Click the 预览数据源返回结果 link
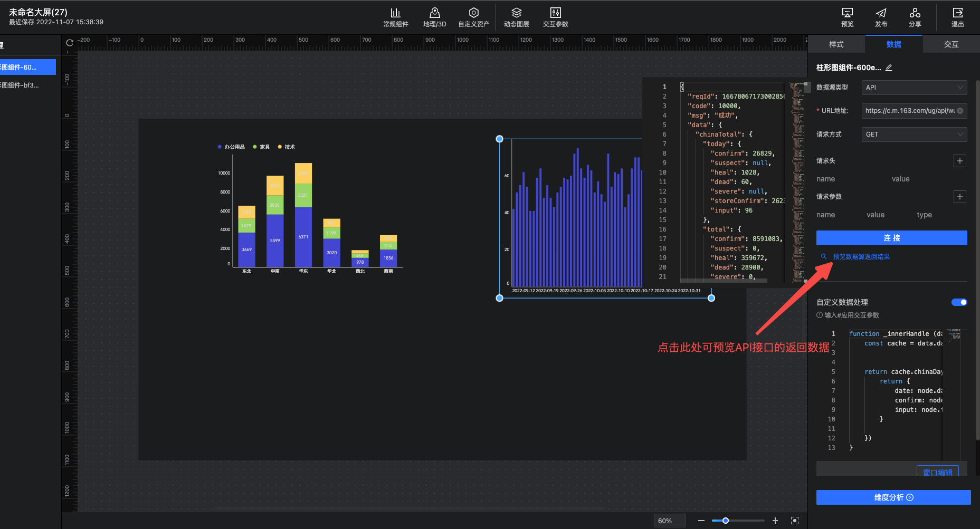Image resolution: width=980 pixels, height=529 pixels. pyautogui.click(x=861, y=257)
